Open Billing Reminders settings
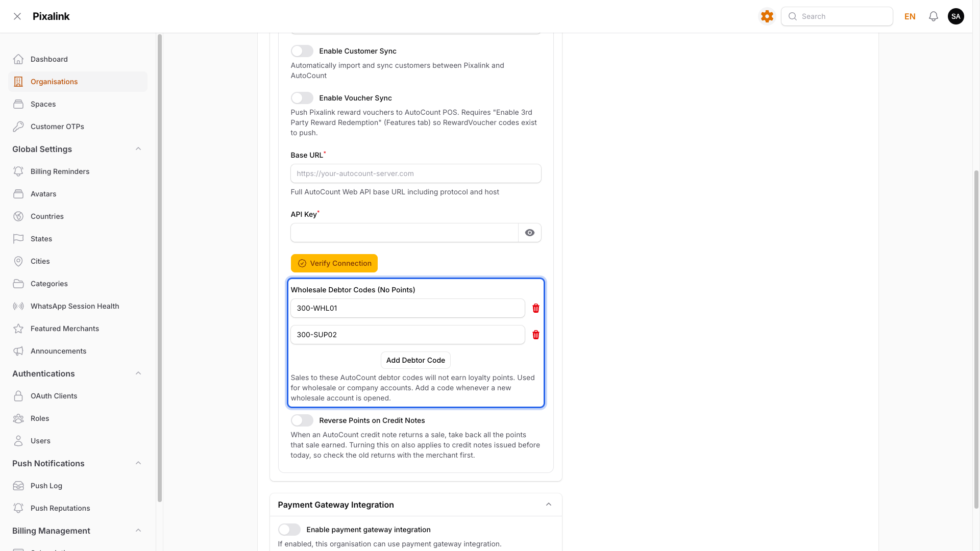 coord(78,171)
